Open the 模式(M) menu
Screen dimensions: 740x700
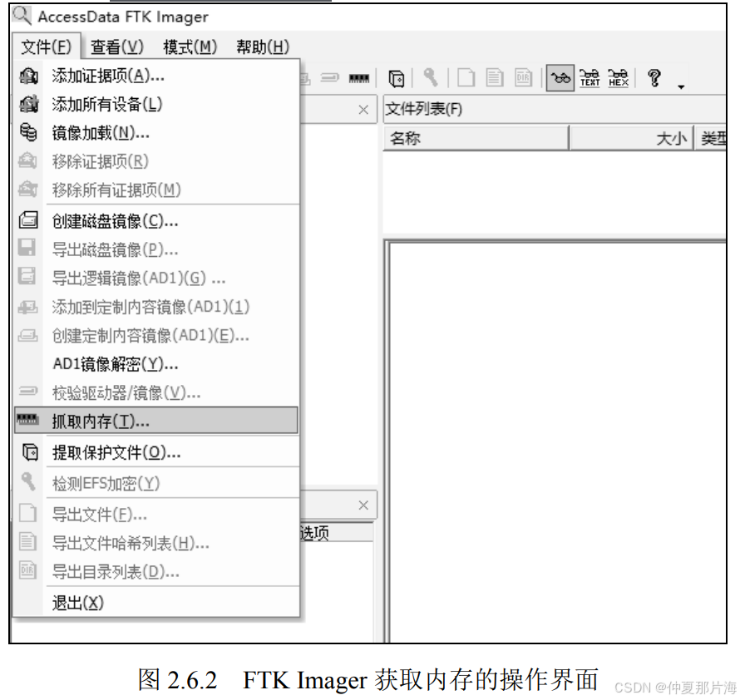190,47
